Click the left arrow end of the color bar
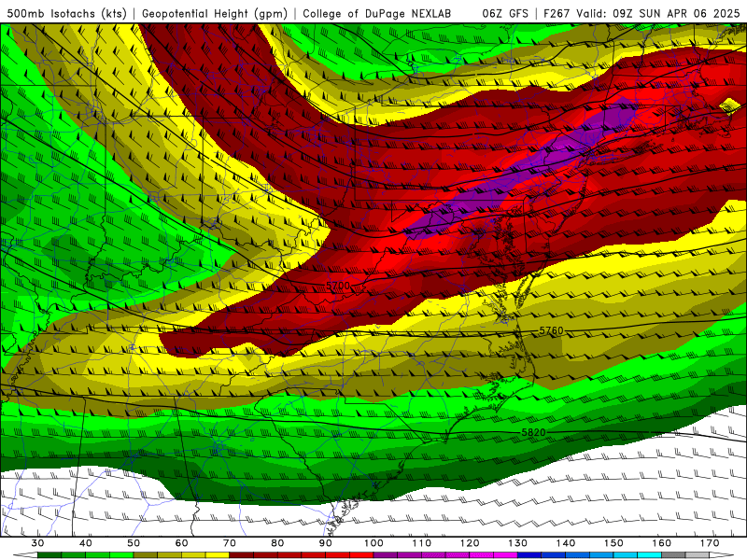 tap(25, 555)
